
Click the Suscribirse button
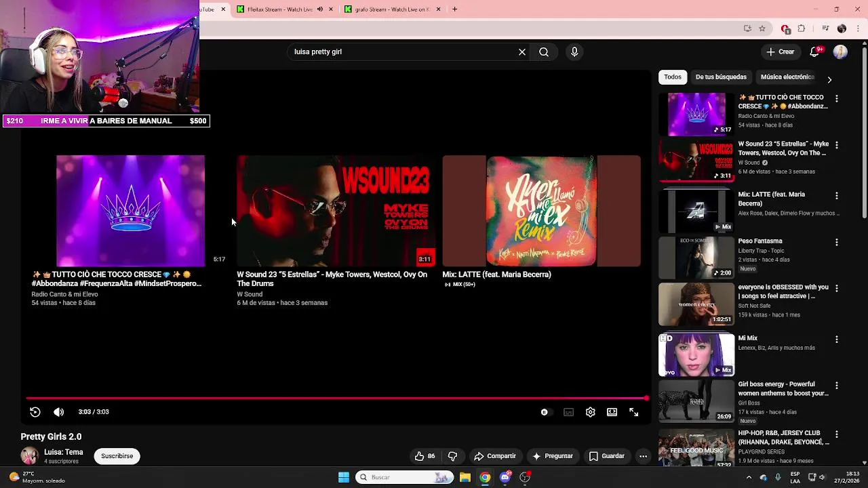click(117, 456)
